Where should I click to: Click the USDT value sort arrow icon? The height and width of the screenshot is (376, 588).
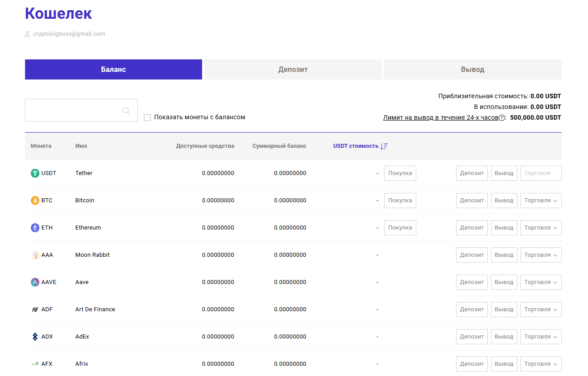click(384, 146)
